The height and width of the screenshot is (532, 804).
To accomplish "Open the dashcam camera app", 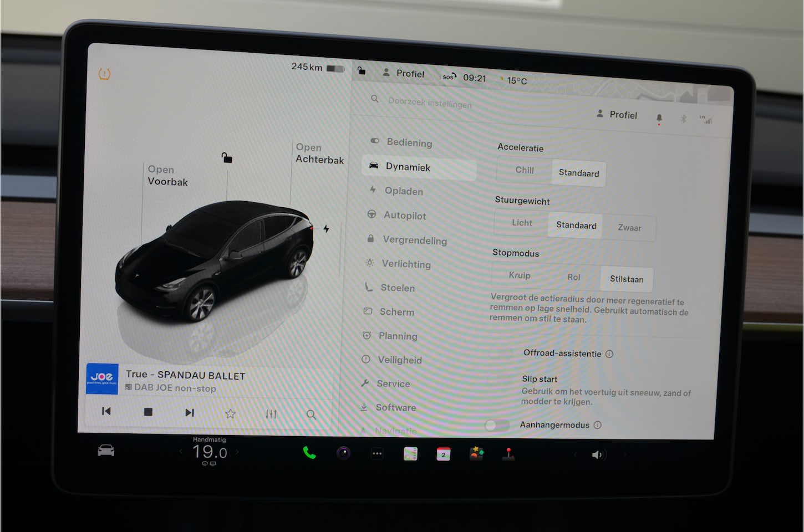I will tap(344, 454).
